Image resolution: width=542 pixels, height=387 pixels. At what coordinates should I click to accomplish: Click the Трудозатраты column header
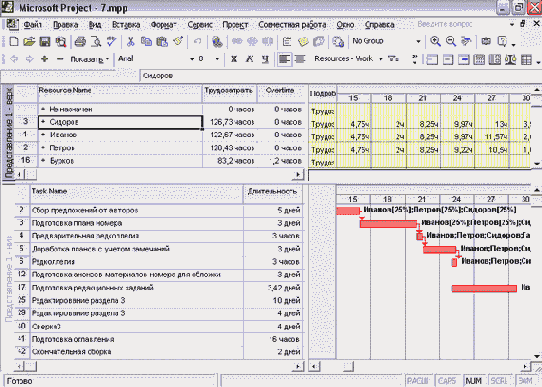pyautogui.click(x=229, y=94)
